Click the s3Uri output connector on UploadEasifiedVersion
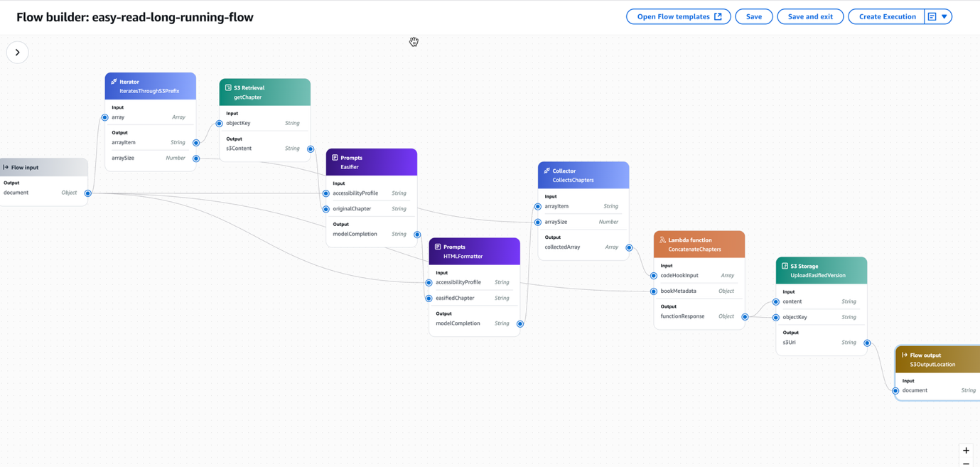980x467 pixels. coord(866,342)
